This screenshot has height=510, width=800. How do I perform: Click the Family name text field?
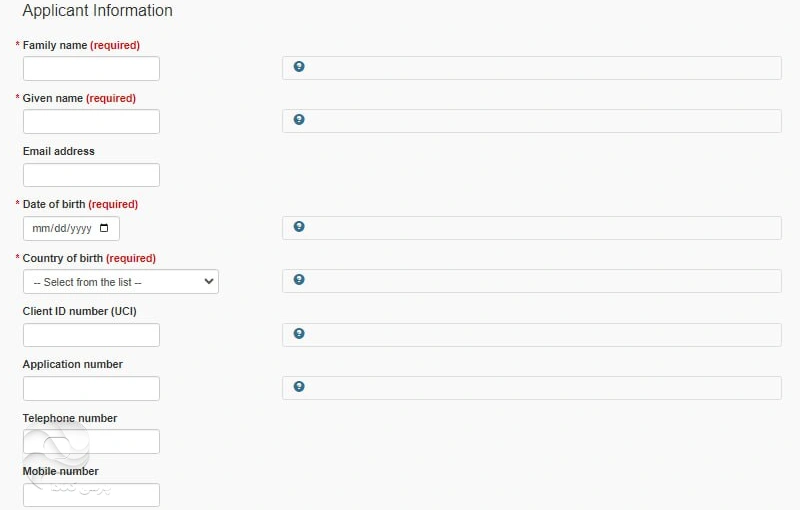91,68
